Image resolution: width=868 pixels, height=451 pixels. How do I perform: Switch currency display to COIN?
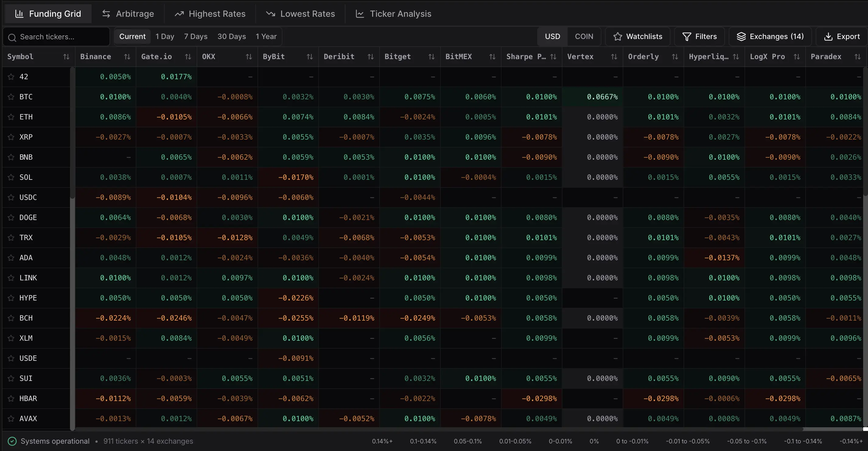click(x=584, y=37)
